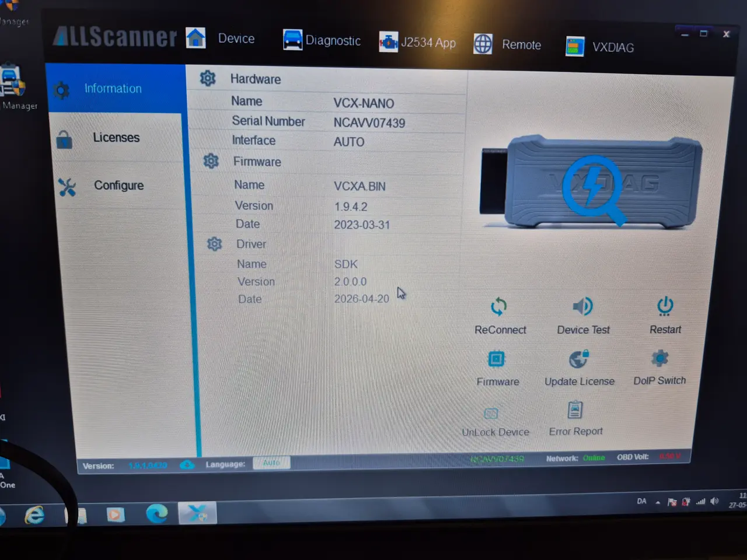Select the driver version 2.0.0.0
747x560 pixels.
350,282
